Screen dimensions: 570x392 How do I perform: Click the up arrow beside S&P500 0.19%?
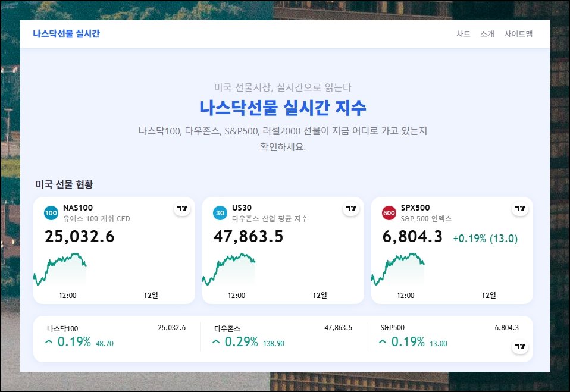click(x=383, y=342)
